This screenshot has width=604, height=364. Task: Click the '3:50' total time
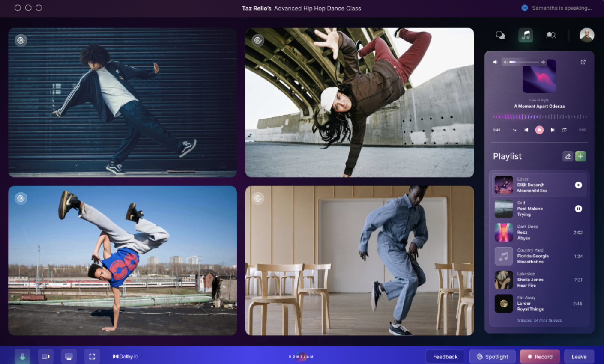[x=582, y=130]
